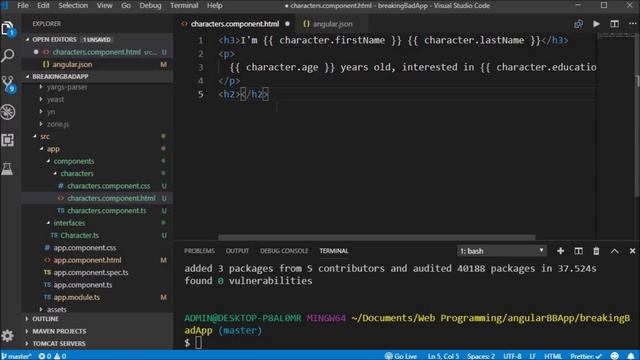
Task: Click the Go Live status bar button
Action: [x=401, y=356]
